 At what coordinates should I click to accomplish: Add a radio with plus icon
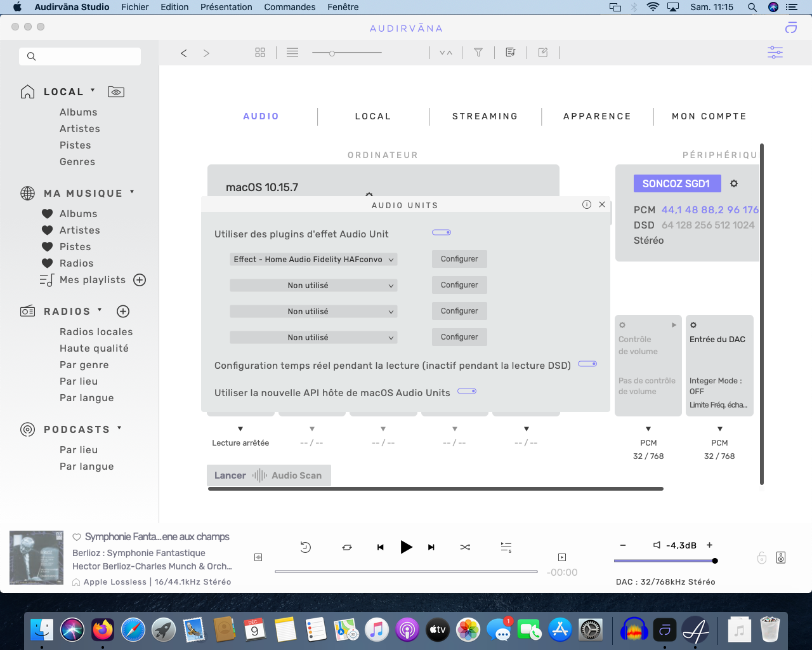point(123,312)
